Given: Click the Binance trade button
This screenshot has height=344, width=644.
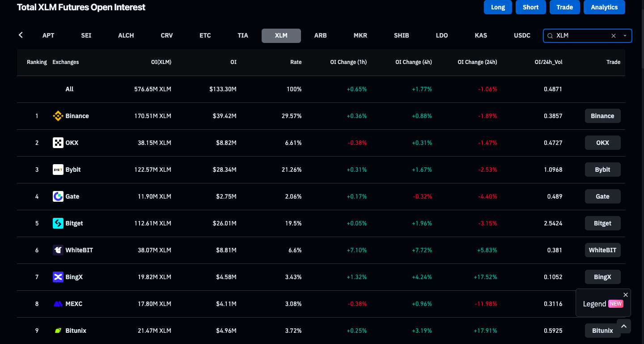Looking at the screenshot, I should pyautogui.click(x=602, y=116).
